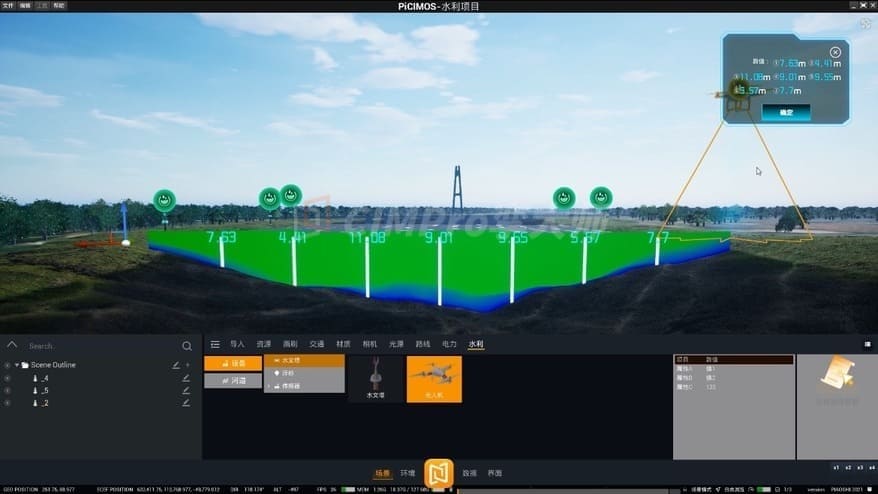This screenshot has width=878, height=494.
Task: Click the plus icon beside Scene Outline
Action: click(187, 365)
